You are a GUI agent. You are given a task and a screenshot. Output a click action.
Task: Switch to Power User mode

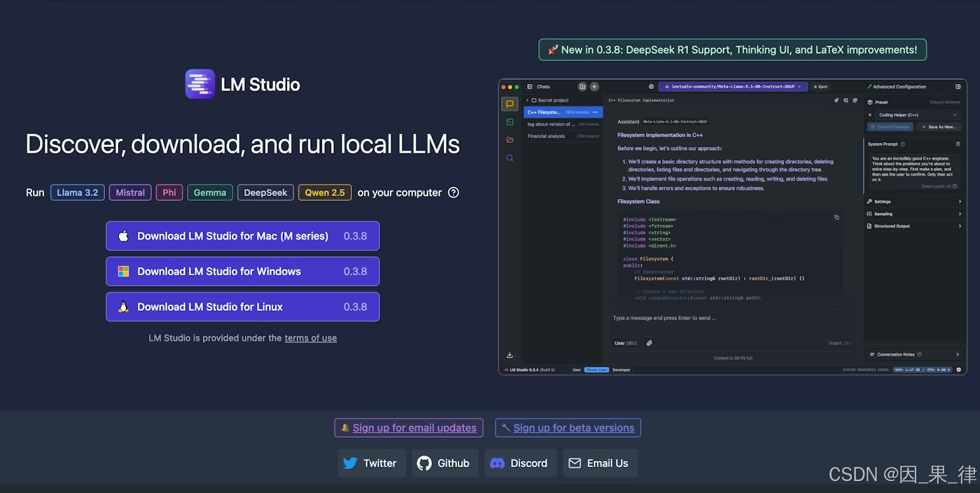click(596, 369)
